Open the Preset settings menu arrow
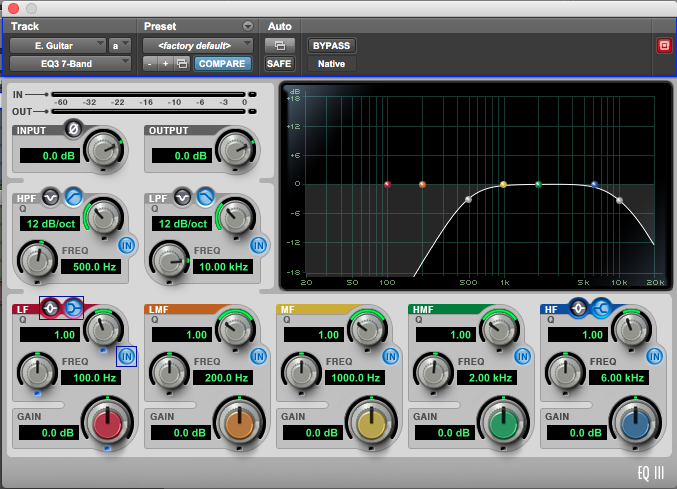This screenshot has height=489, width=677. point(247,26)
